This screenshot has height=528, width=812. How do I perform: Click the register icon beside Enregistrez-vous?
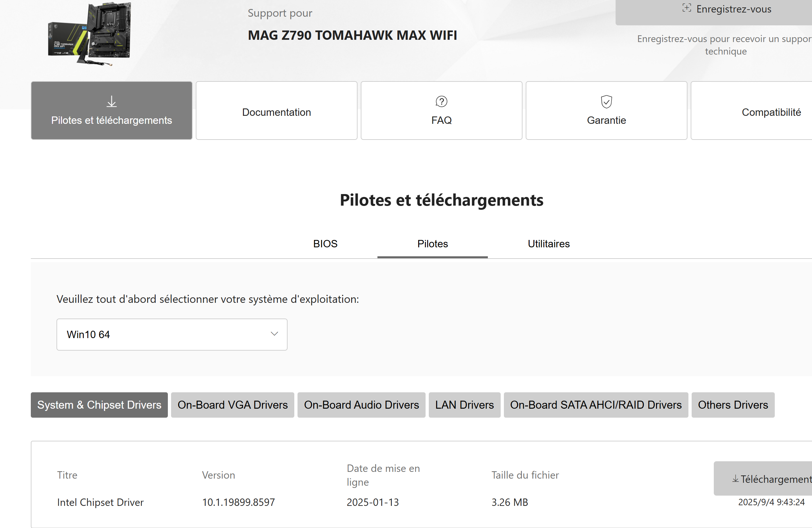(x=687, y=8)
